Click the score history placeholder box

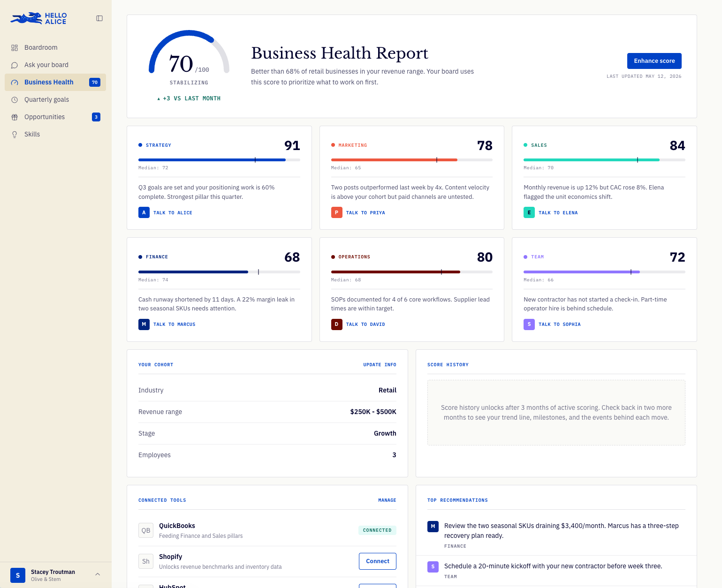tap(556, 413)
